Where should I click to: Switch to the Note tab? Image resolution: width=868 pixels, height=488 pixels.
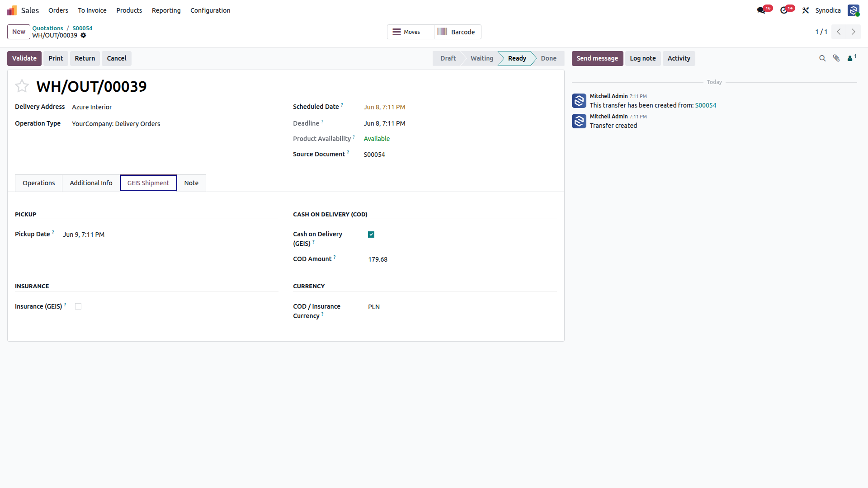(191, 183)
